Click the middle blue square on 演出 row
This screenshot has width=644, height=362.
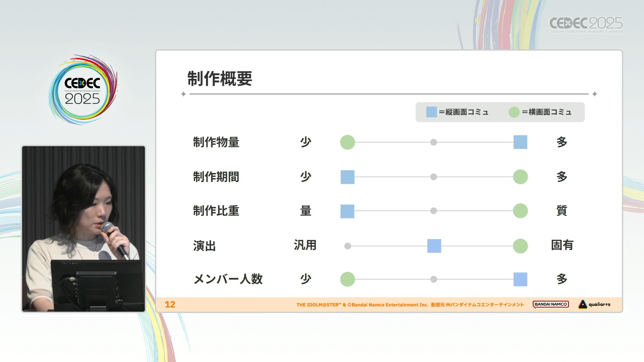(434, 246)
